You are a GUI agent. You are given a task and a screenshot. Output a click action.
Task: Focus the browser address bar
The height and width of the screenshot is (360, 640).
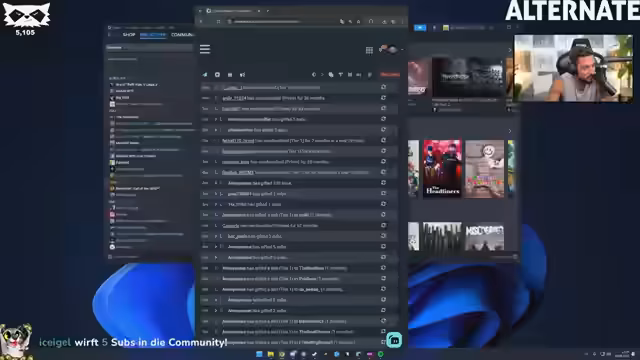click(282, 21)
